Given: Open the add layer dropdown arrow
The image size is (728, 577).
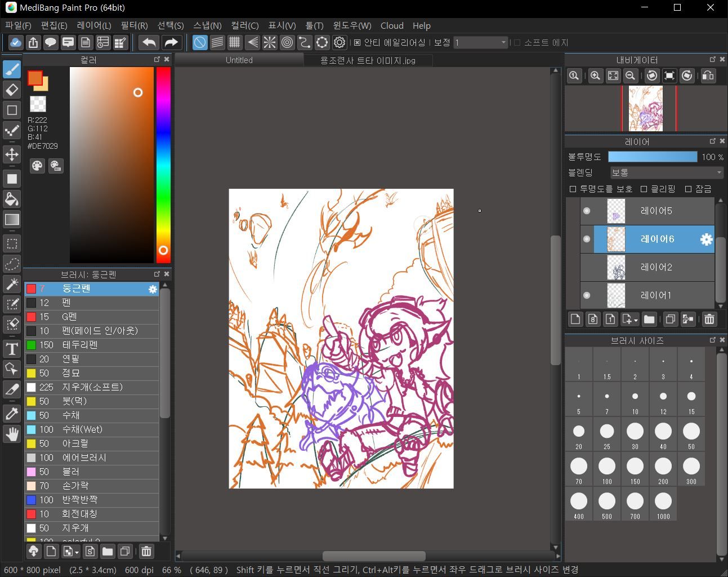Looking at the screenshot, I should (636, 319).
